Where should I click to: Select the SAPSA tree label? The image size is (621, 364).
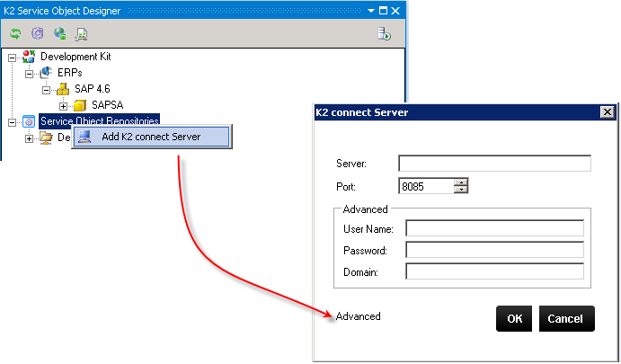107,105
